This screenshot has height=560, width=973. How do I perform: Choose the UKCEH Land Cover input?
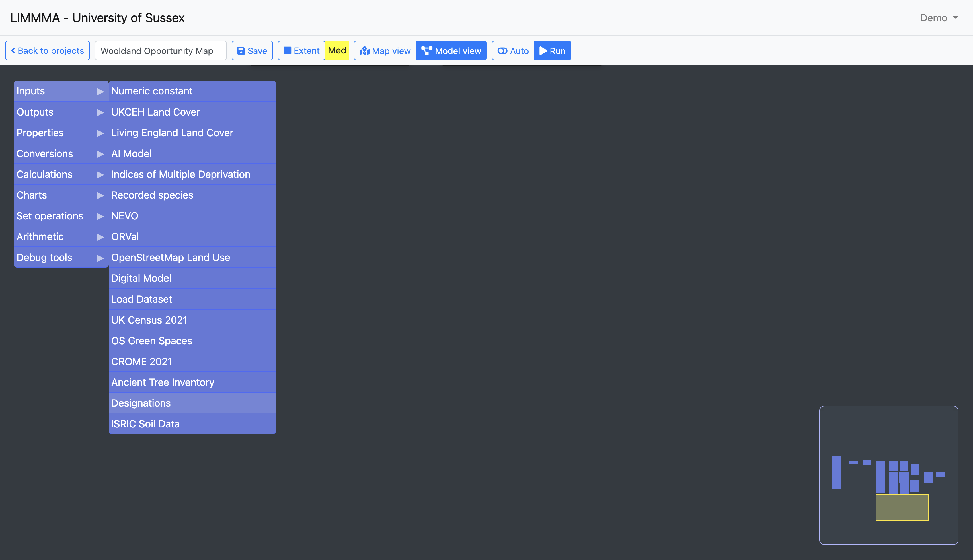(155, 112)
